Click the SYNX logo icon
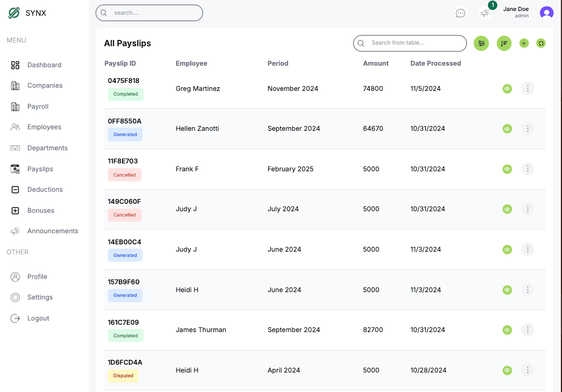Image resolution: width=562 pixels, height=392 pixels. coord(14,13)
